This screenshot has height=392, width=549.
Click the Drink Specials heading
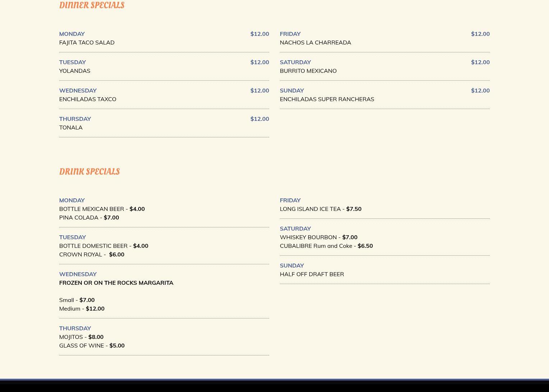click(x=89, y=171)
